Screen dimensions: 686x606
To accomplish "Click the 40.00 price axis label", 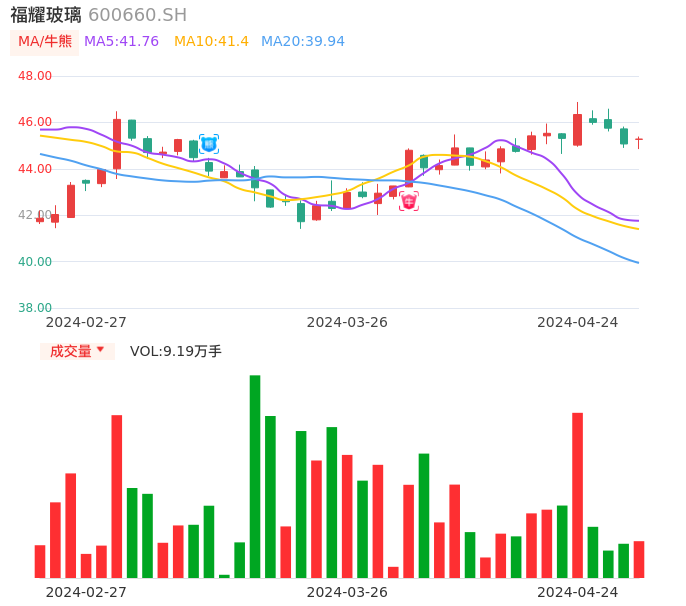I will pyautogui.click(x=35, y=262).
